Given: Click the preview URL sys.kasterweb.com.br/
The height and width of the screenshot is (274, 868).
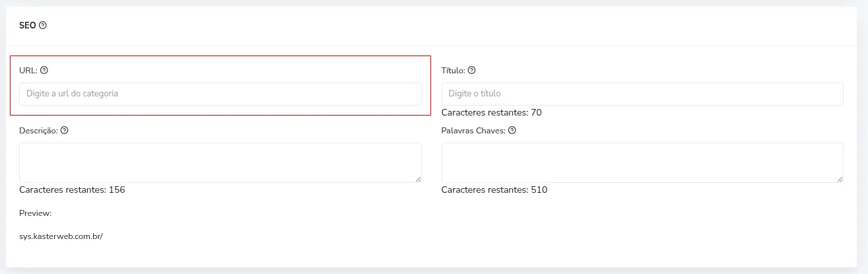Looking at the screenshot, I should 61,236.
